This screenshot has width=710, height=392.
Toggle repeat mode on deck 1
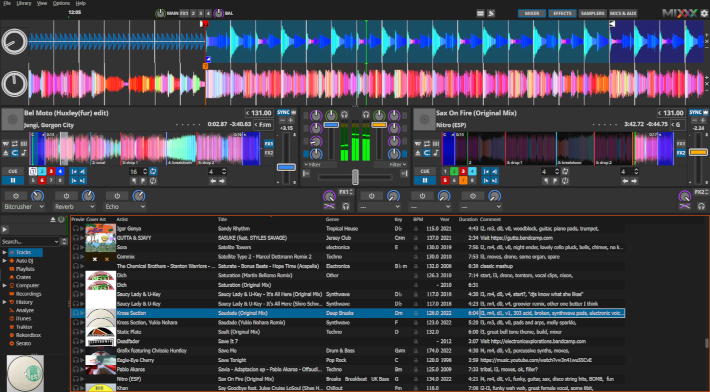[x=14, y=143]
